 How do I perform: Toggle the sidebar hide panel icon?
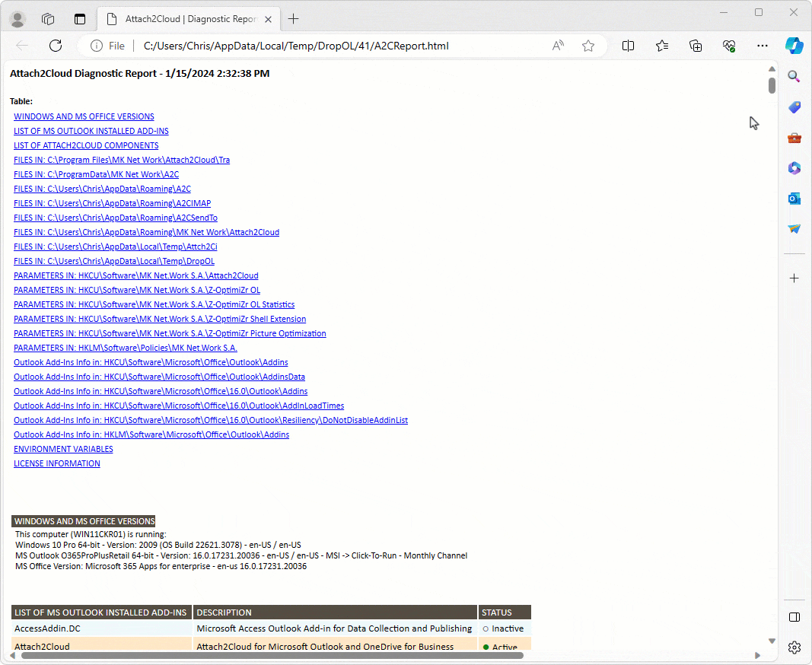[794, 617]
